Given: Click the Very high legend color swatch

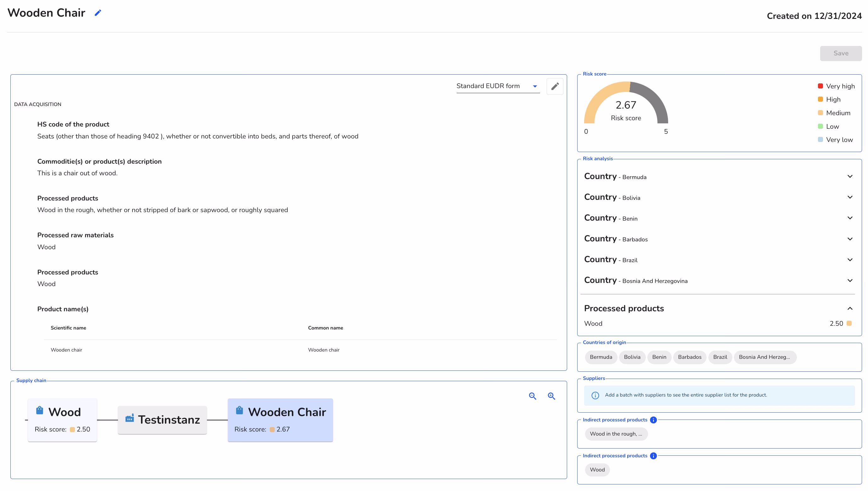Looking at the screenshot, I should click(820, 86).
